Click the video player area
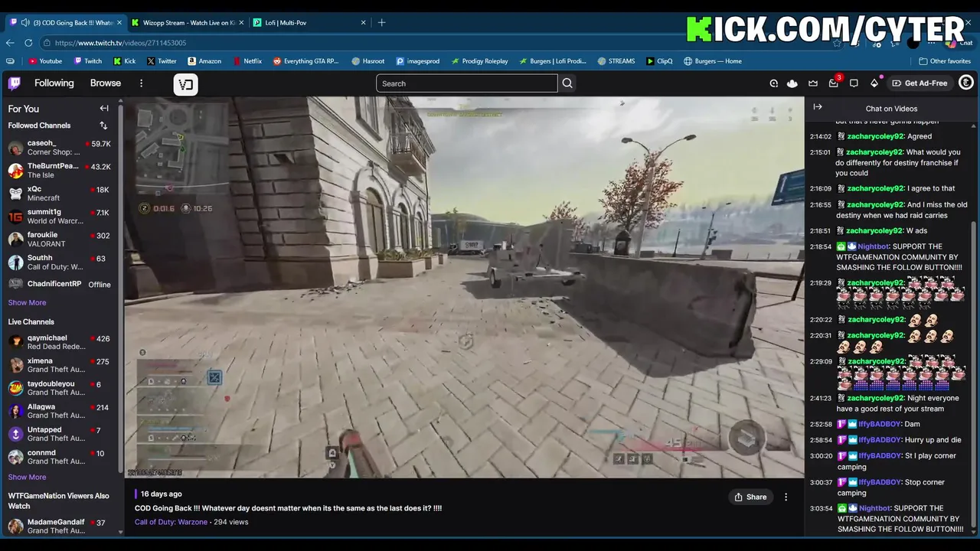 [465, 287]
